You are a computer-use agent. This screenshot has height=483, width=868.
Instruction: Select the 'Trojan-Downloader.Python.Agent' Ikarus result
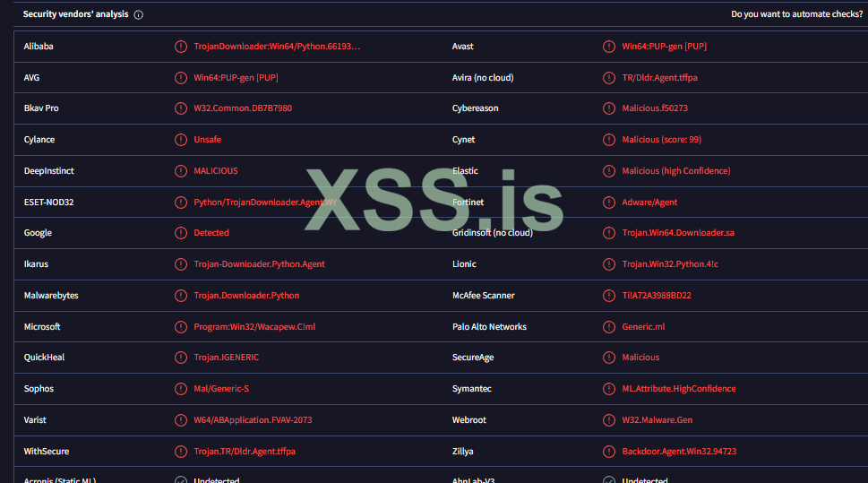point(259,264)
